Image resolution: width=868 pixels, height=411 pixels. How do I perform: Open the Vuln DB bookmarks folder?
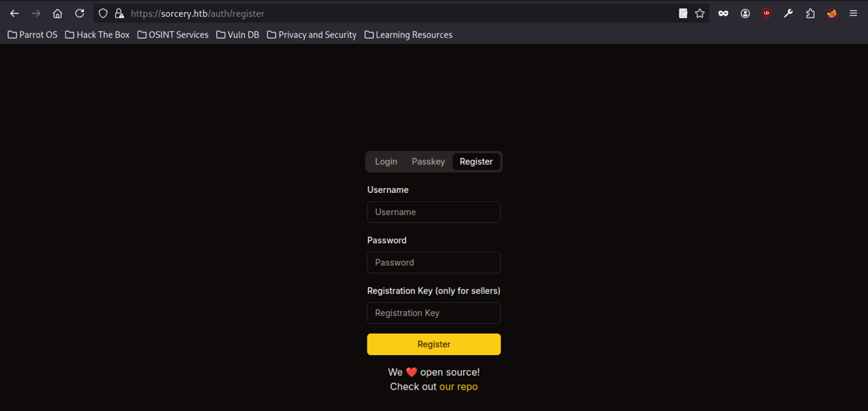pos(238,35)
